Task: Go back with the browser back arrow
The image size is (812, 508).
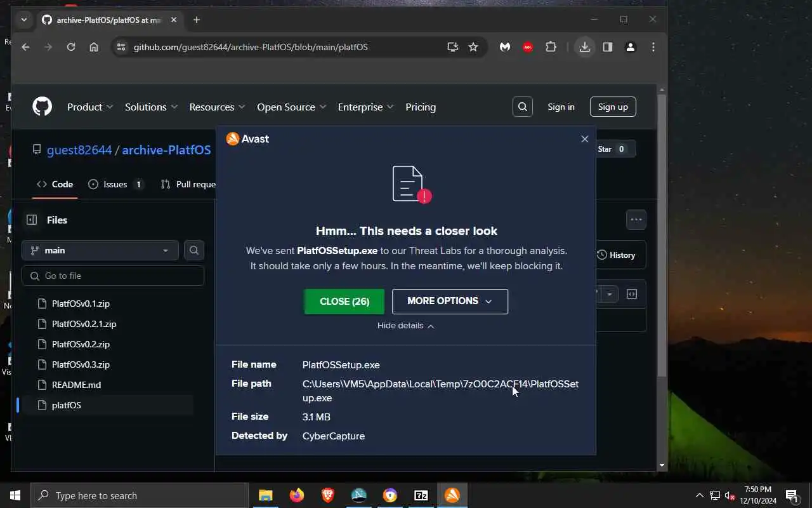Action: (25, 47)
